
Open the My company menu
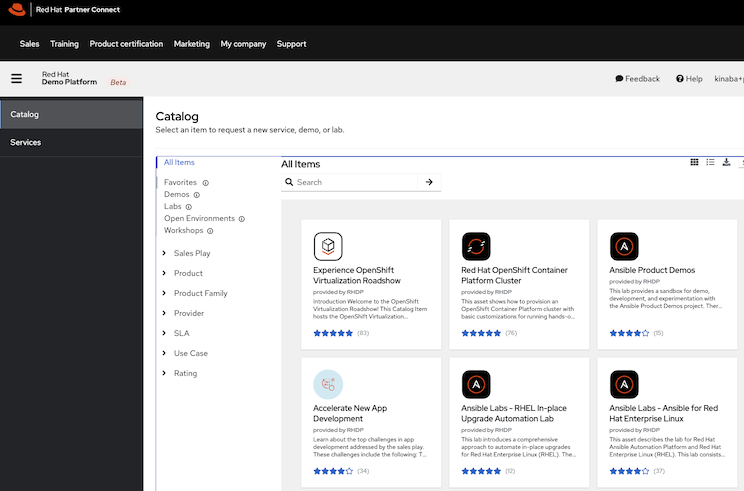[243, 44]
